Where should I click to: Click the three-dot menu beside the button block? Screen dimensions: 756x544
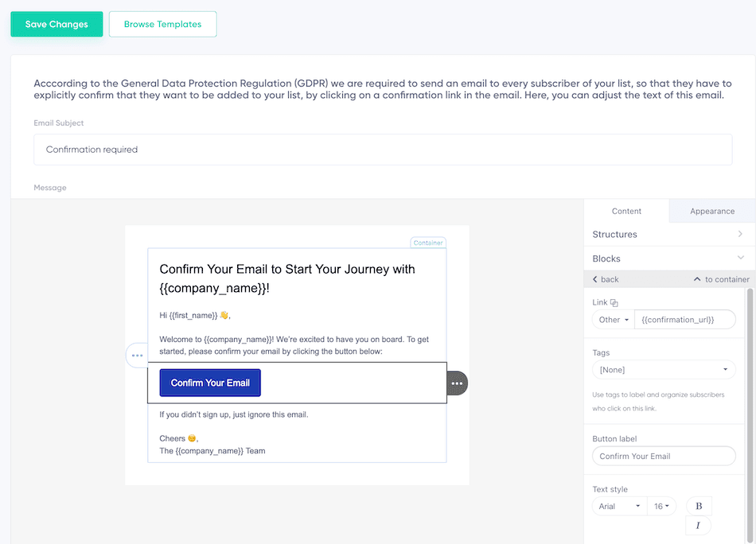tap(457, 383)
